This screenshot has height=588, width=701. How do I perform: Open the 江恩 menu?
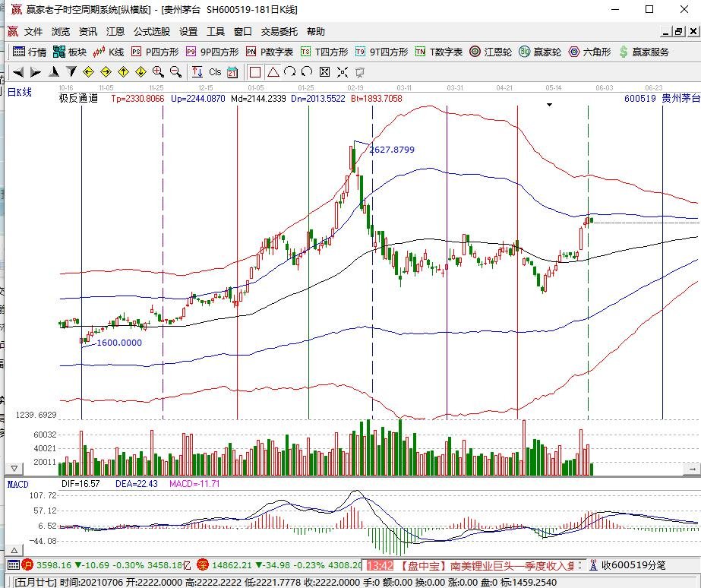click(x=115, y=32)
